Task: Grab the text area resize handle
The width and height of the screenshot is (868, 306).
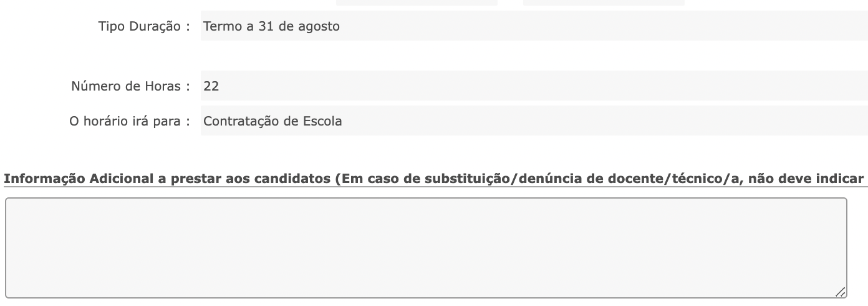Action: pyautogui.click(x=840, y=291)
